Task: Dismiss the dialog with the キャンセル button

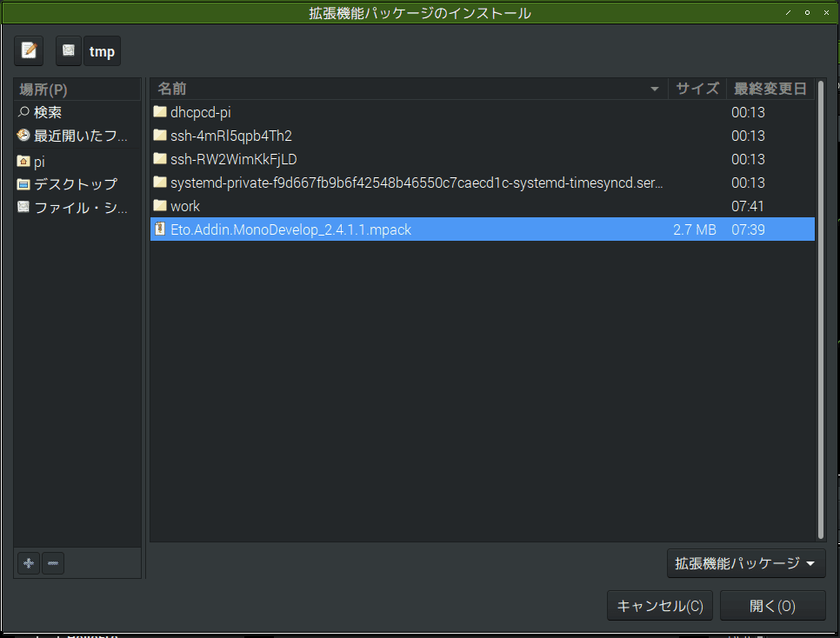Action: pyautogui.click(x=659, y=606)
